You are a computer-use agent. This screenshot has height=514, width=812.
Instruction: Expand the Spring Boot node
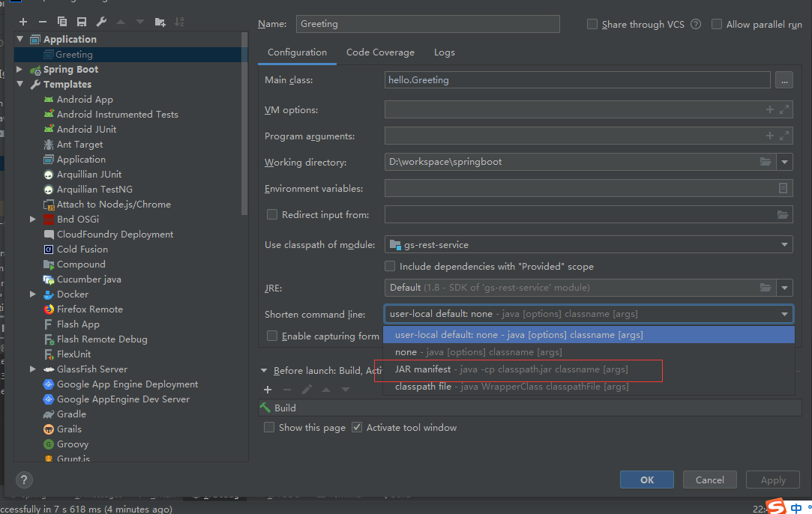pyautogui.click(x=19, y=70)
